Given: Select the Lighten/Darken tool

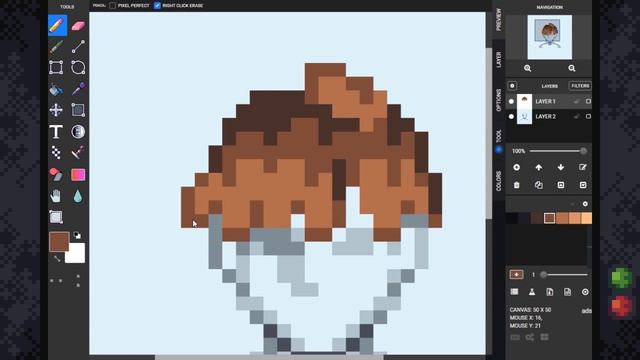Looking at the screenshot, I should click(78, 132).
